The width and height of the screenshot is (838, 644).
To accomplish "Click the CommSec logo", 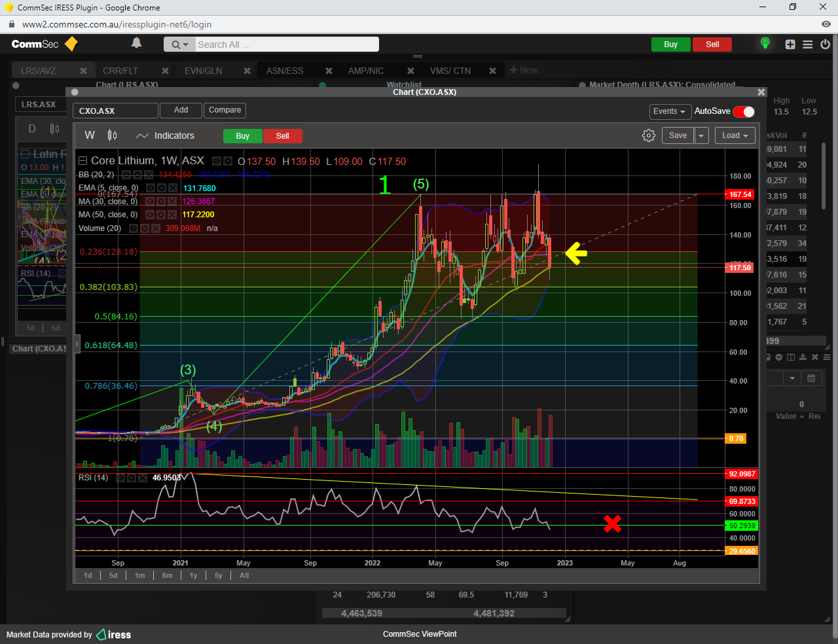I will [x=45, y=44].
